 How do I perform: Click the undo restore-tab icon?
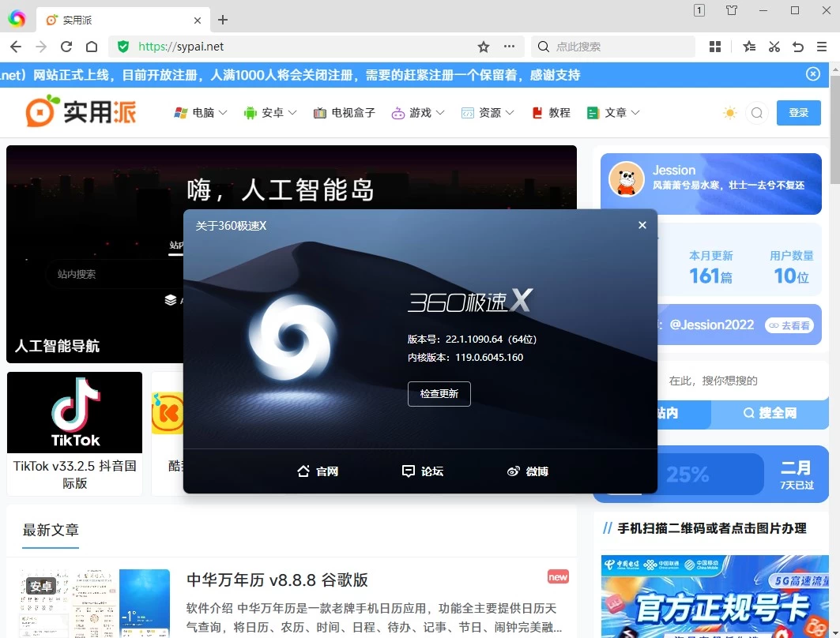tap(798, 47)
